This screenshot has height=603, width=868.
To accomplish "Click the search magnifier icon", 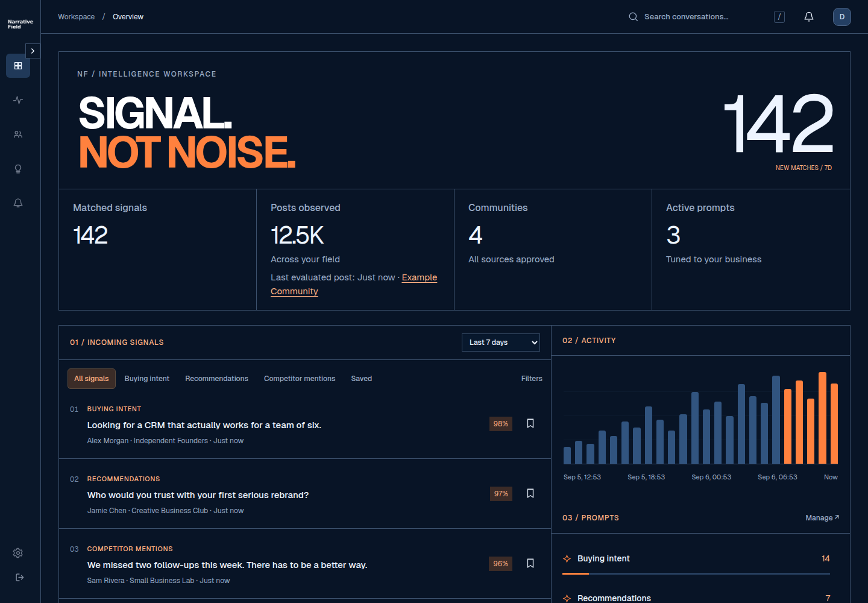I will 634,17.
